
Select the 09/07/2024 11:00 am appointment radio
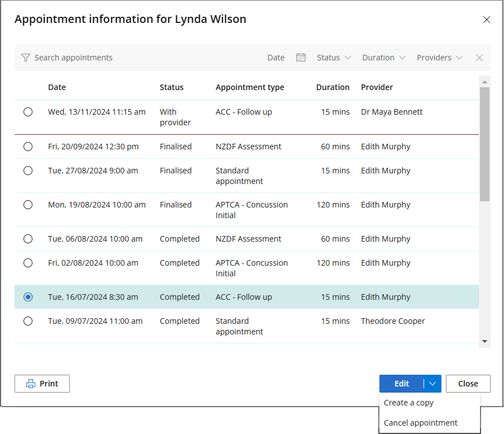pyautogui.click(x=28, y=321)
